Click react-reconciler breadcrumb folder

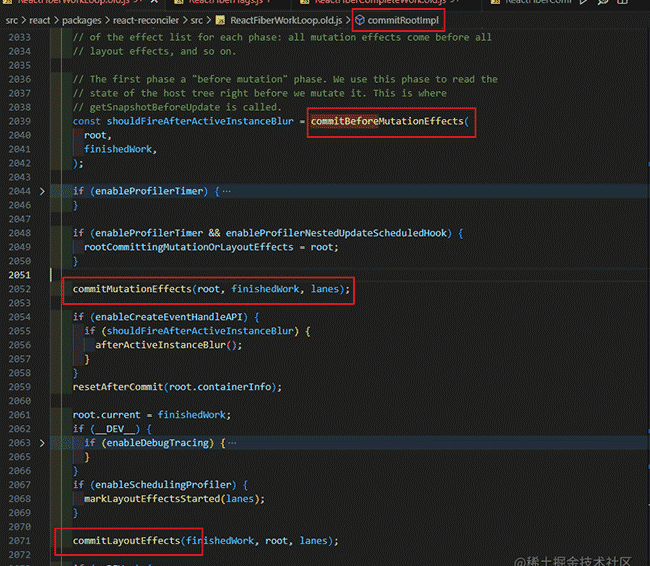tap(146, 20)
